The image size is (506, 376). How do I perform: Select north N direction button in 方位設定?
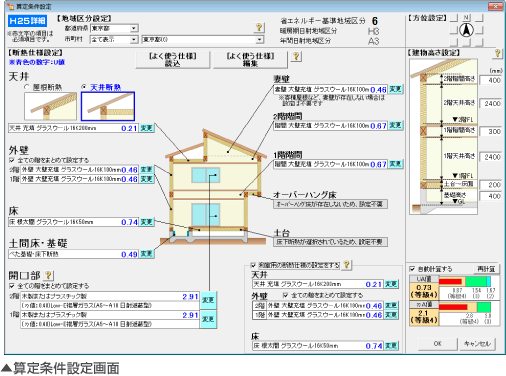point(466,18)
